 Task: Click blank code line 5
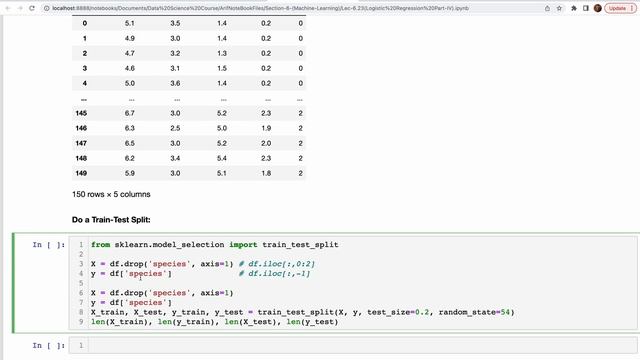click(362, 283)
